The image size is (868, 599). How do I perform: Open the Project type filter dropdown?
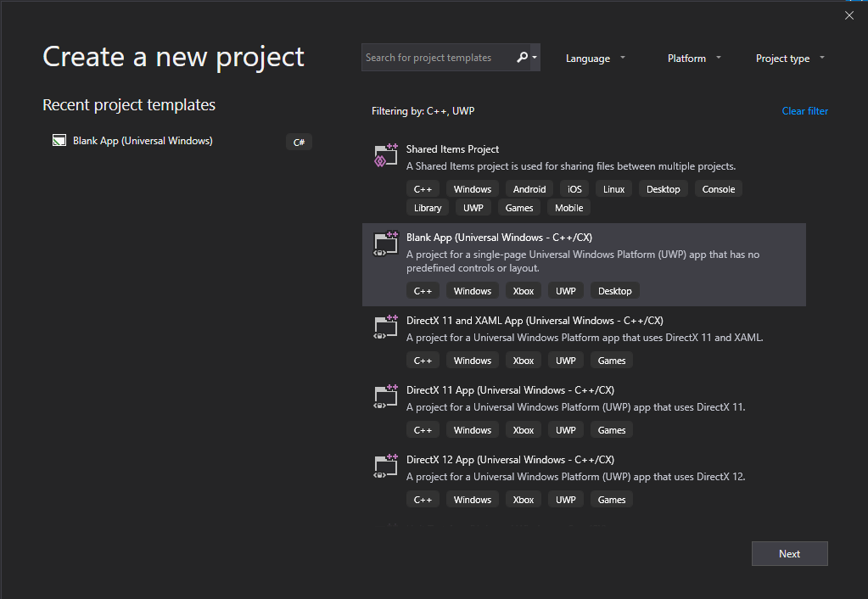pyautogui.click(x=788, y=58)
